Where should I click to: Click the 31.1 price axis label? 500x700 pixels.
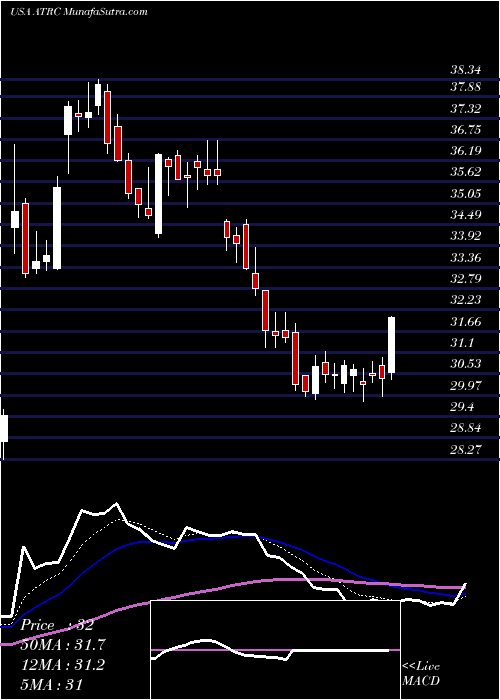pyautogui.click(x=462, y=343)
